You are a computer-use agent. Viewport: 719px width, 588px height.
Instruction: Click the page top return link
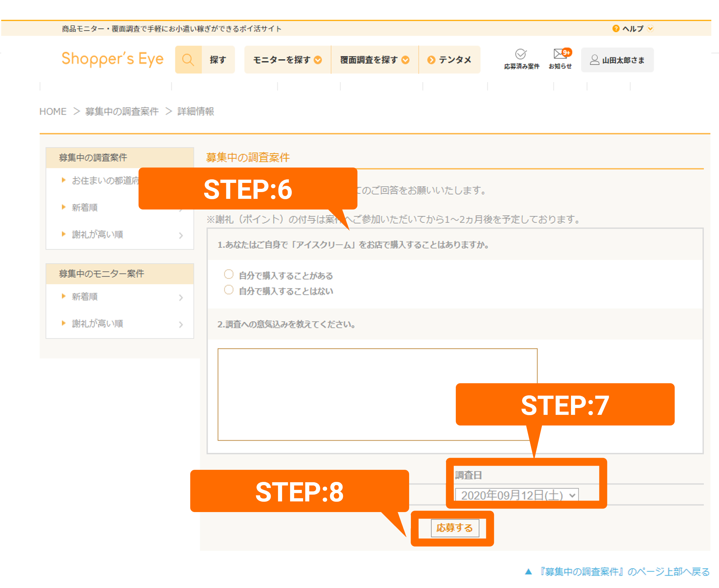click(624, 572)
